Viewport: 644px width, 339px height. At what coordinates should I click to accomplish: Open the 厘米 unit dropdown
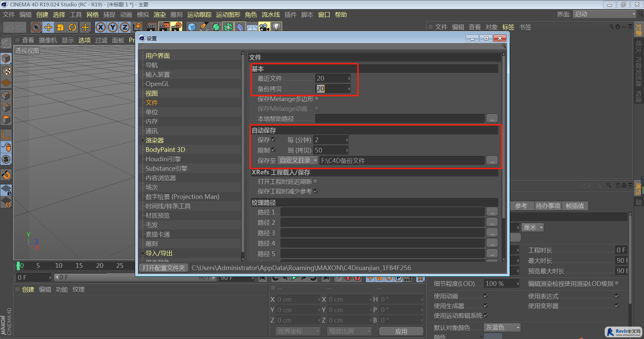click(533, 227)
